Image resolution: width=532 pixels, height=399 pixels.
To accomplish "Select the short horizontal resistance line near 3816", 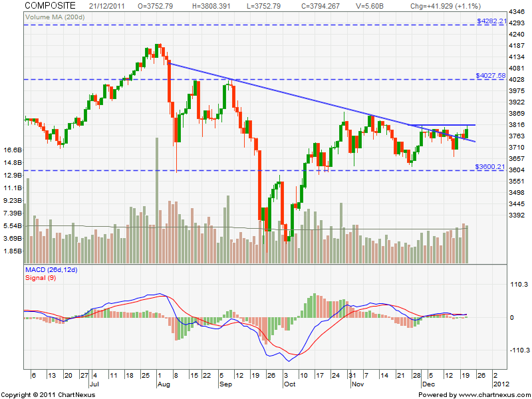I will (442, 125).
